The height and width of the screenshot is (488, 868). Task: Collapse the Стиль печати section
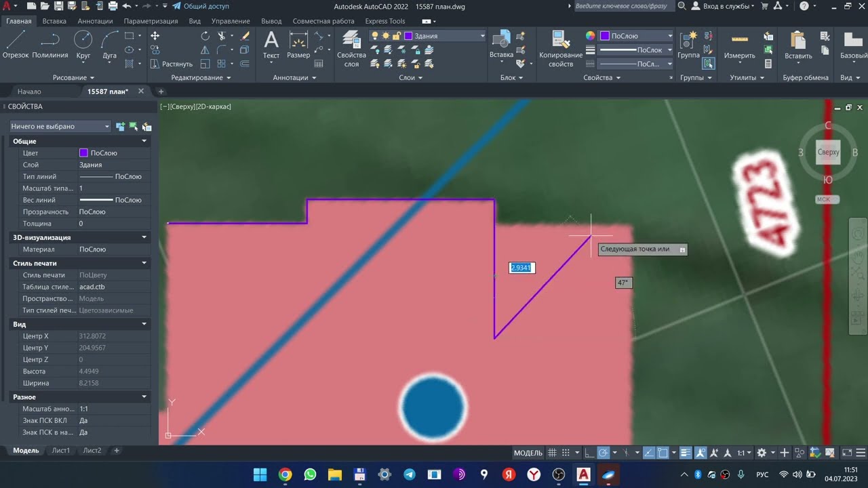click(144, 263)
